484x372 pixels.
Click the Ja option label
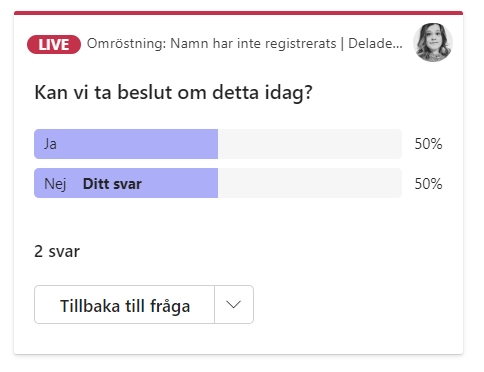(50, 144)
